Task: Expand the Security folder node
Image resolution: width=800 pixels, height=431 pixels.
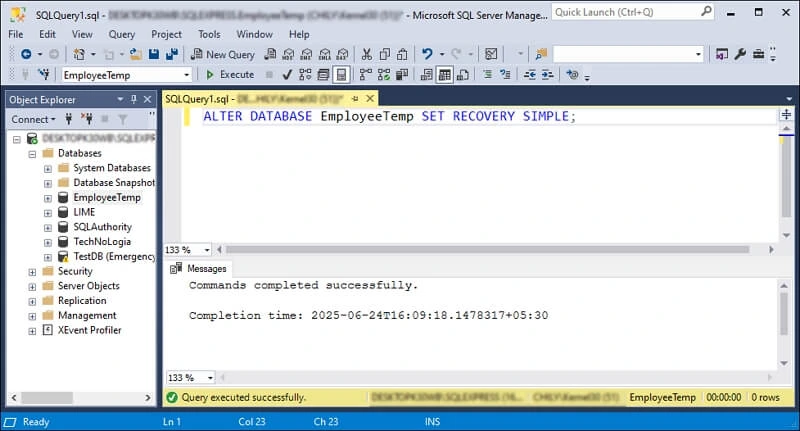Action: [x=32, y=272]
